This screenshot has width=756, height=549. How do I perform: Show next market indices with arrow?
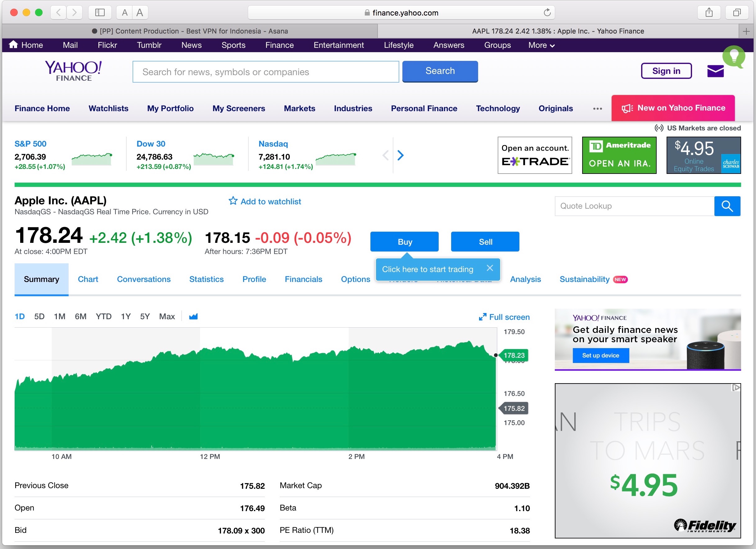[400, 155]
